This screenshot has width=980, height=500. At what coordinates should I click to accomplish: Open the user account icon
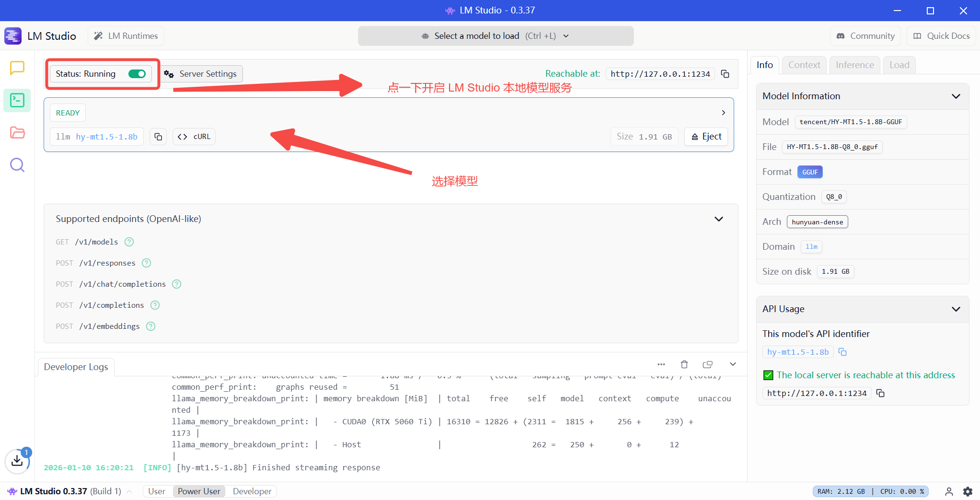pyautogui.click(x=949, y=491)
